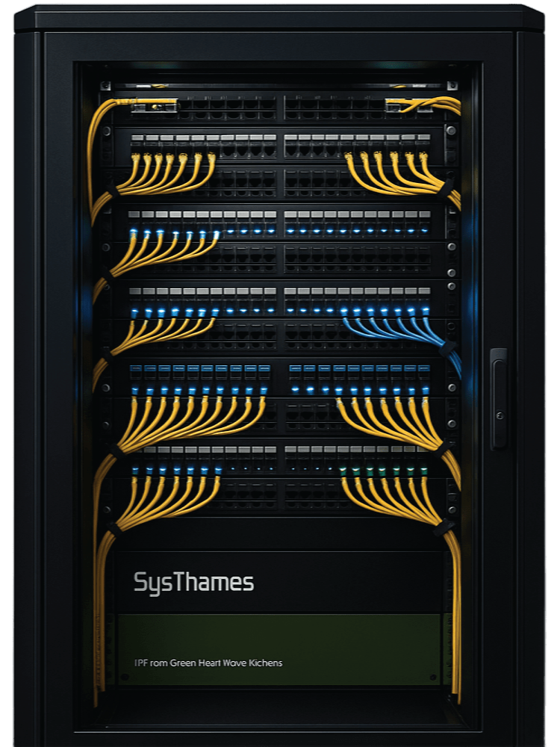Select the green blank panel

279,649
